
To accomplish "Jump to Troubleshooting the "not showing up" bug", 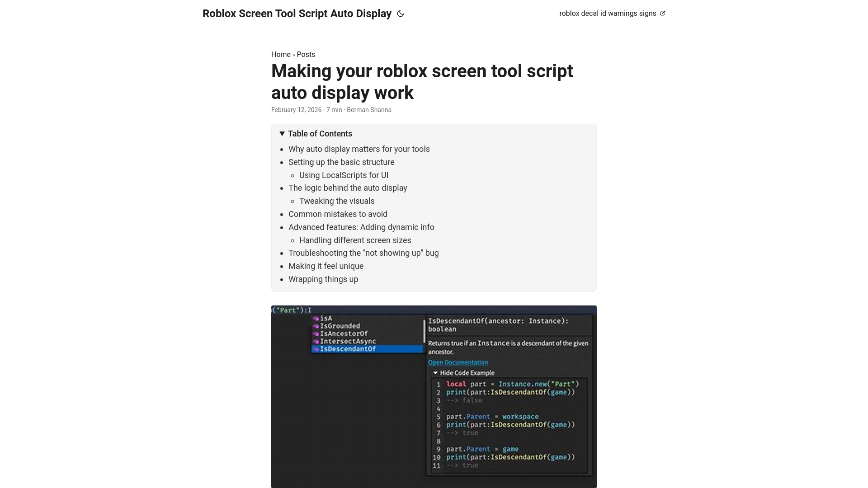I will click(x=363, y=253).
